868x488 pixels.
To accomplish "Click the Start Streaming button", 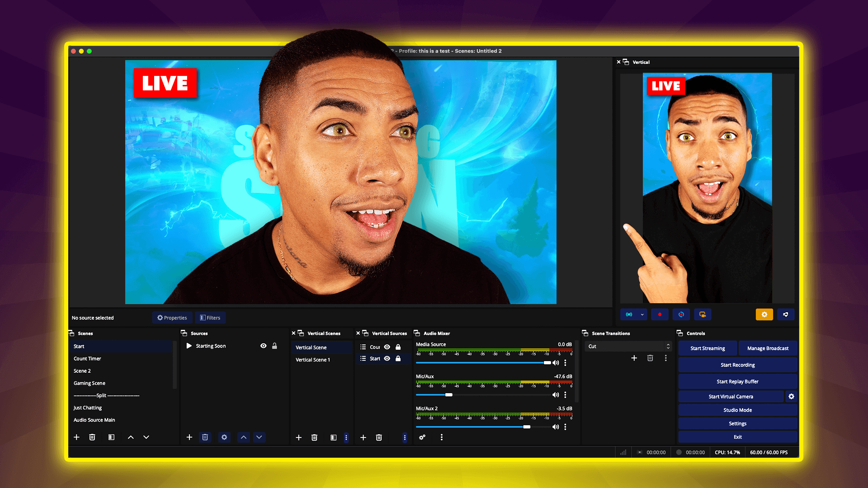I will click(x=707, y=348).
